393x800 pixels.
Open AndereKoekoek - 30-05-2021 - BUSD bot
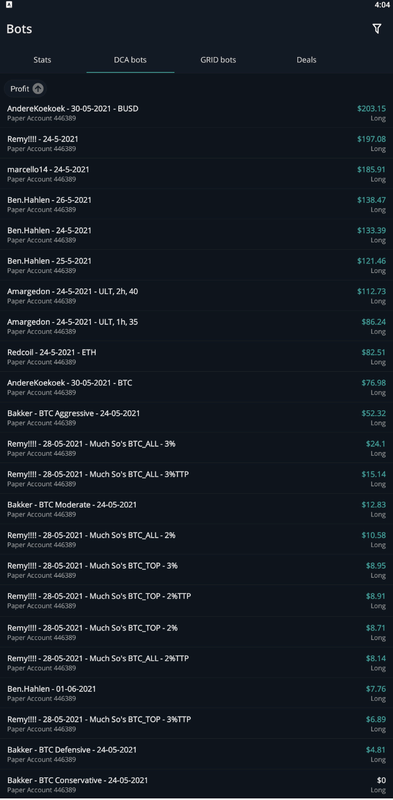[196, 113]
